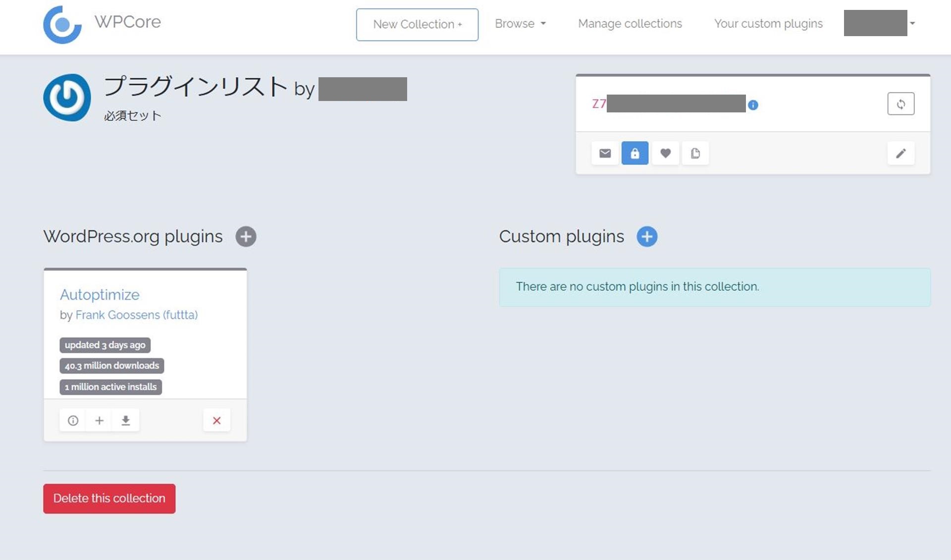
Task: Toggle the lock icon to change privacy
Action: (634, 153)
